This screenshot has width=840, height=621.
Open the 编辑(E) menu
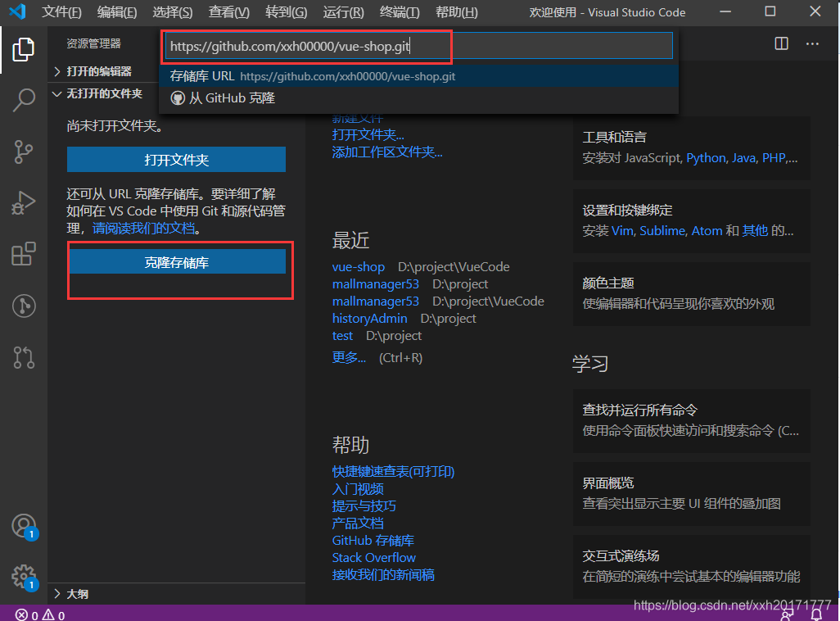(x=117, y=12)
